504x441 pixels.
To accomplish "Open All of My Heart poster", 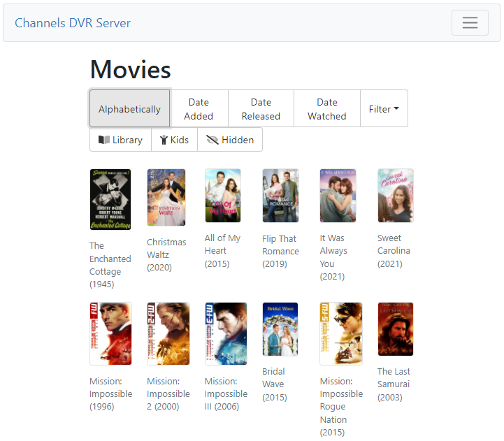I will (222, 196).
